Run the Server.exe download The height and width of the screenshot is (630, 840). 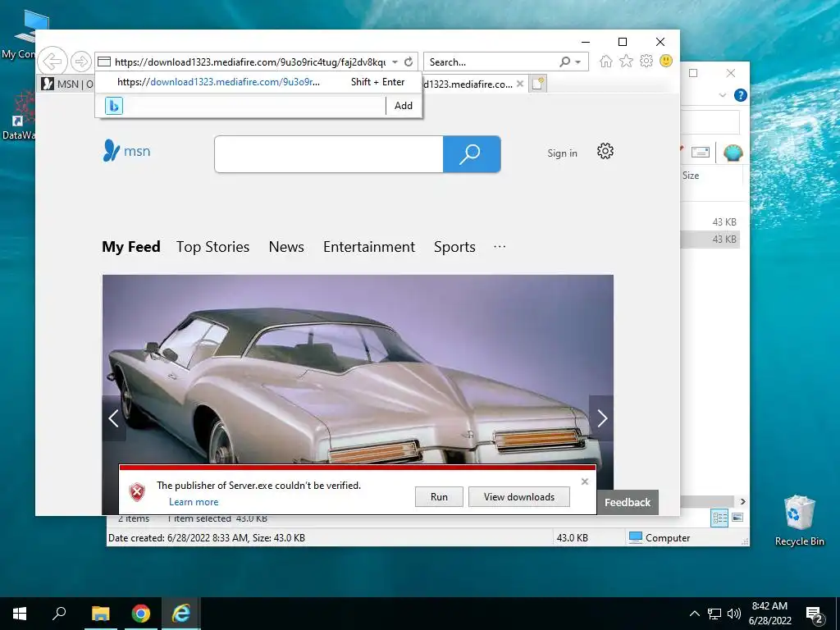click(x=439, y=496)
